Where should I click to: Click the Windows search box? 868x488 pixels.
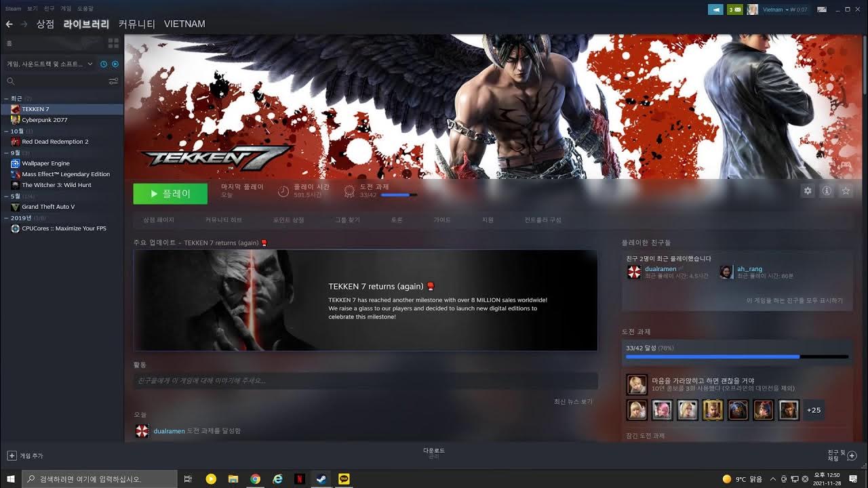[100, 479]
